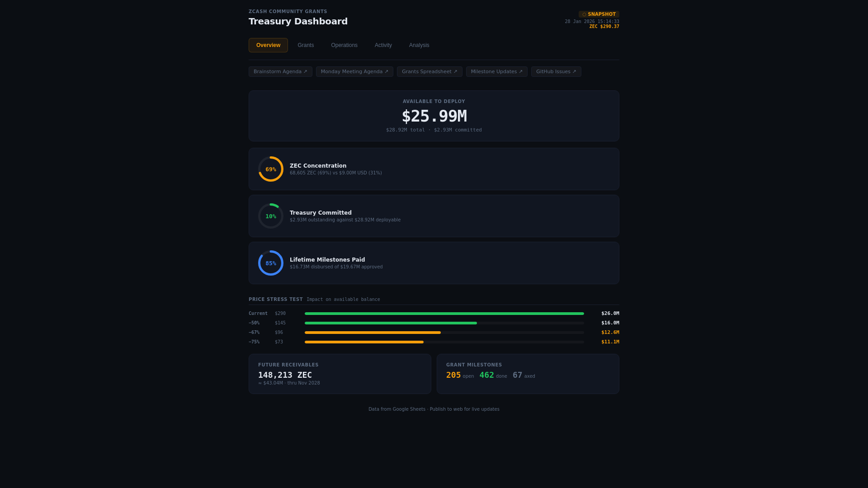This screenshot has height=488, width=868.
Task: Click the Price Stress Test heading
Action: coord(276,300)
